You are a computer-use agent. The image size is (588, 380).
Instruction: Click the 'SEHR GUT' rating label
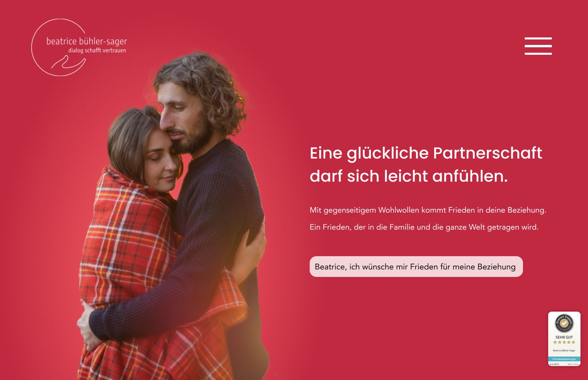564,337
